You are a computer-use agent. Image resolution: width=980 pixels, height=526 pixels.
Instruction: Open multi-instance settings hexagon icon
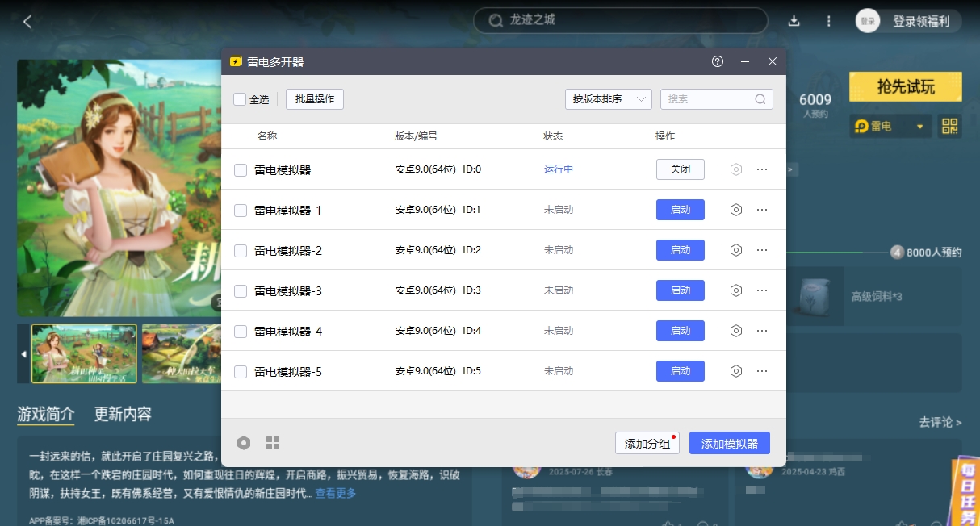tap(244, 443)
